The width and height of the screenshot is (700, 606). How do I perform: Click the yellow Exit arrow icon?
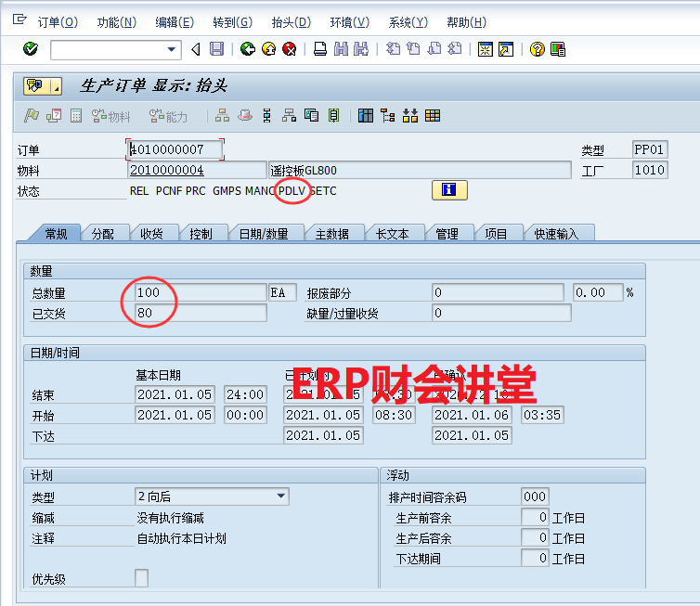(x=268, y=49)
